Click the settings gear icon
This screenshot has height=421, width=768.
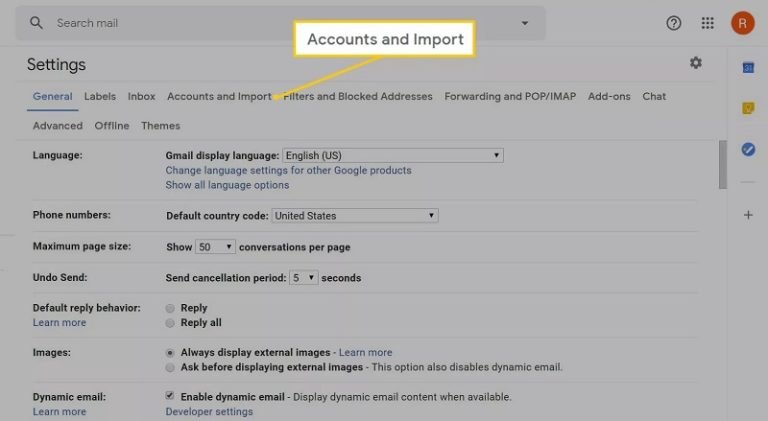coord(696,63)
